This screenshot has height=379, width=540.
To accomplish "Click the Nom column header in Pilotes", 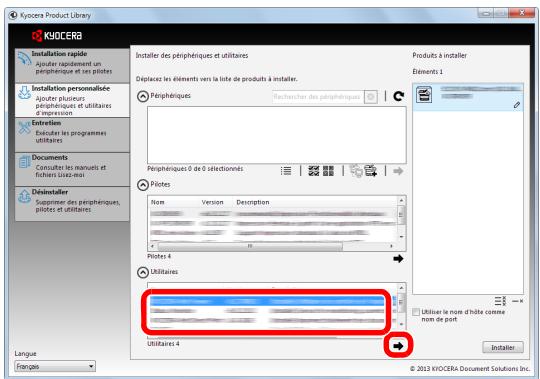I will [158, 202].
